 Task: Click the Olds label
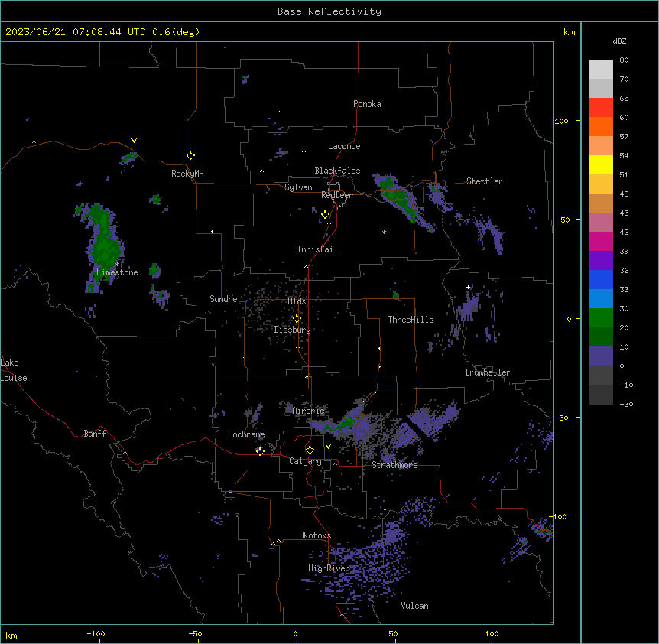point(297,301)
